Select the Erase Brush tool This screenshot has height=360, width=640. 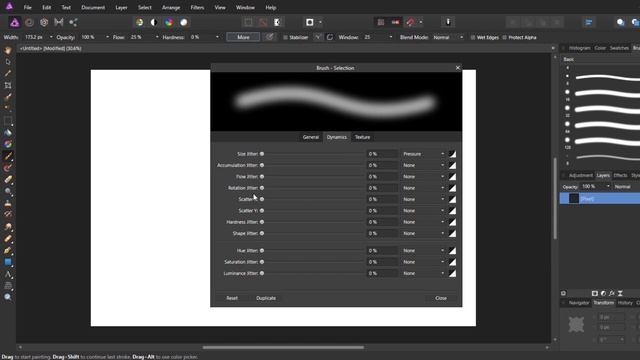click(x=8, y=180)
